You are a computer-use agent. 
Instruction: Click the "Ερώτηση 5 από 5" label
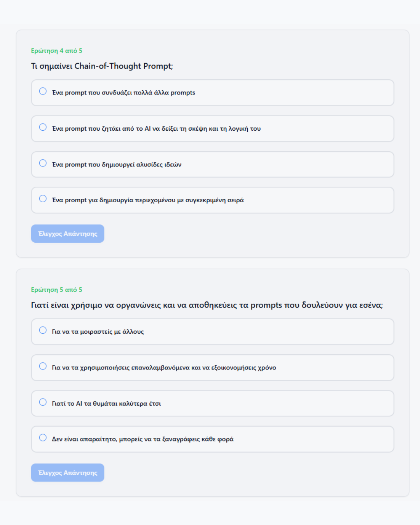57,290
